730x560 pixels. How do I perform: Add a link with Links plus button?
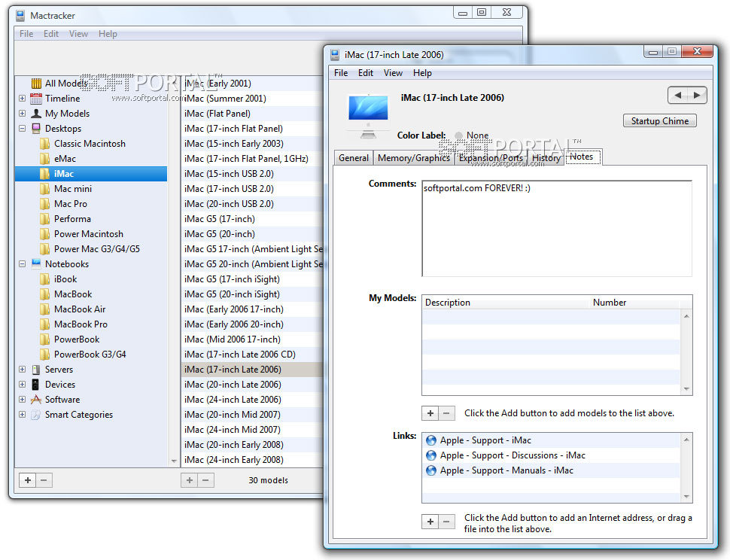430,522
